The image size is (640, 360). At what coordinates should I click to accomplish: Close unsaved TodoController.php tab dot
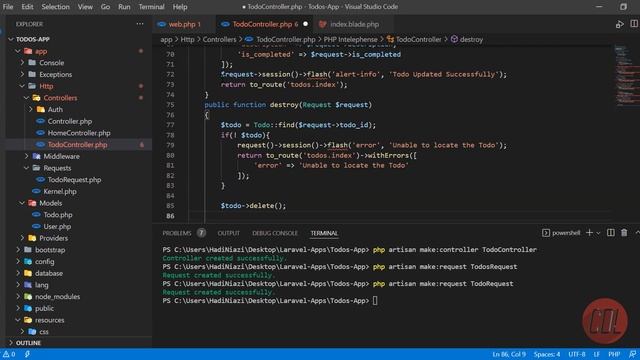305,24
